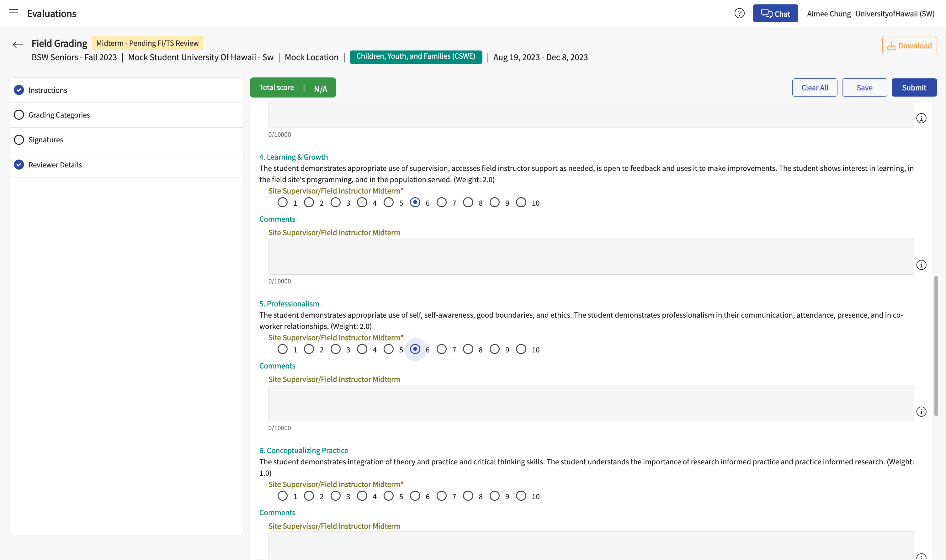Open the Instructions section
Viewport: 946px width, 560px height.
click(126, 90)
